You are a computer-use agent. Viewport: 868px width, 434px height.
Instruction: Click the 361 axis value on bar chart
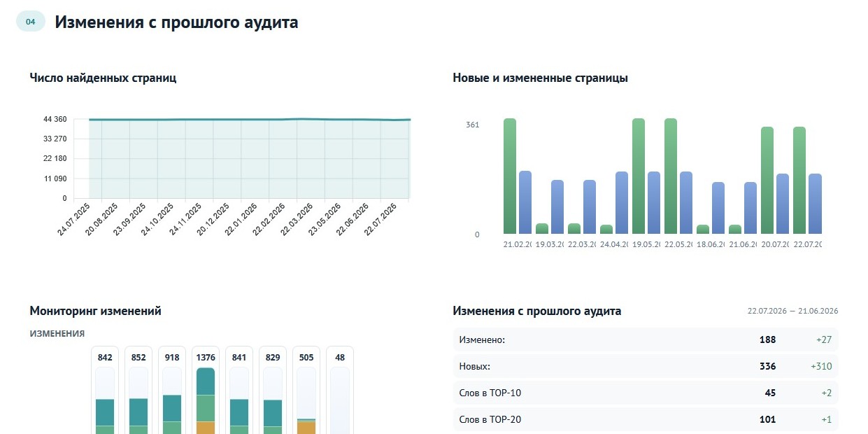click(x=473, y=125)
